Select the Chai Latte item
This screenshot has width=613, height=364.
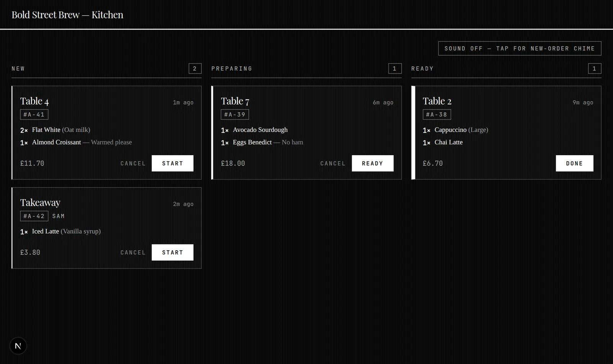443,142
